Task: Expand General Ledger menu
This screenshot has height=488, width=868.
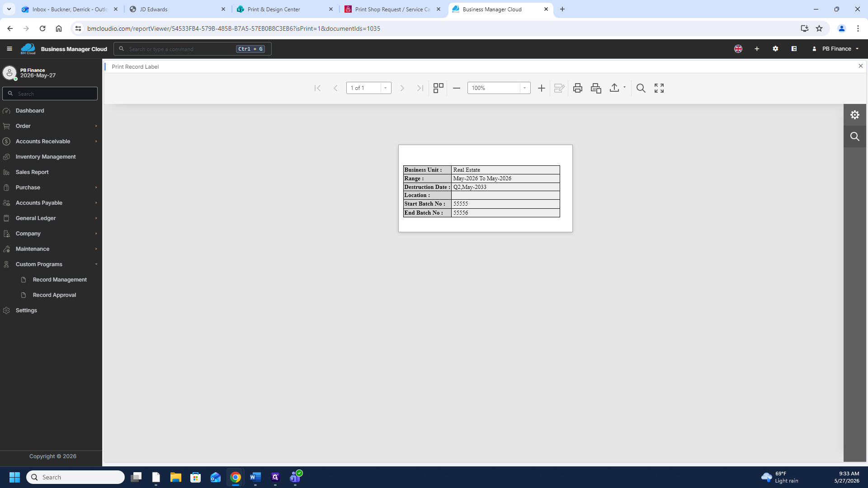Action: (x=51, y=218)
